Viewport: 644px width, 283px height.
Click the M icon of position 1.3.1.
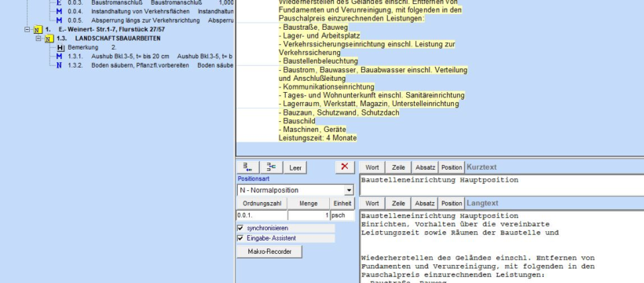pos(59,57)
